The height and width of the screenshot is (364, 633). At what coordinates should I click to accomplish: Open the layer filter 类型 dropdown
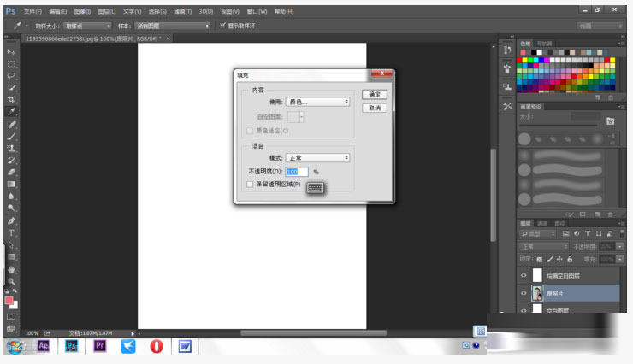point(537,234)
